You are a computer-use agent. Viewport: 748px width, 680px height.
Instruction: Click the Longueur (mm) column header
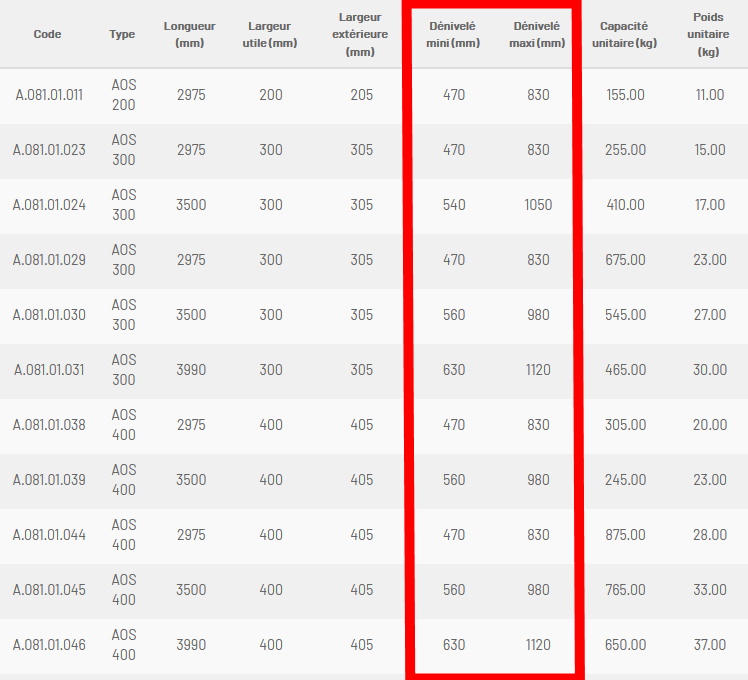189,34
